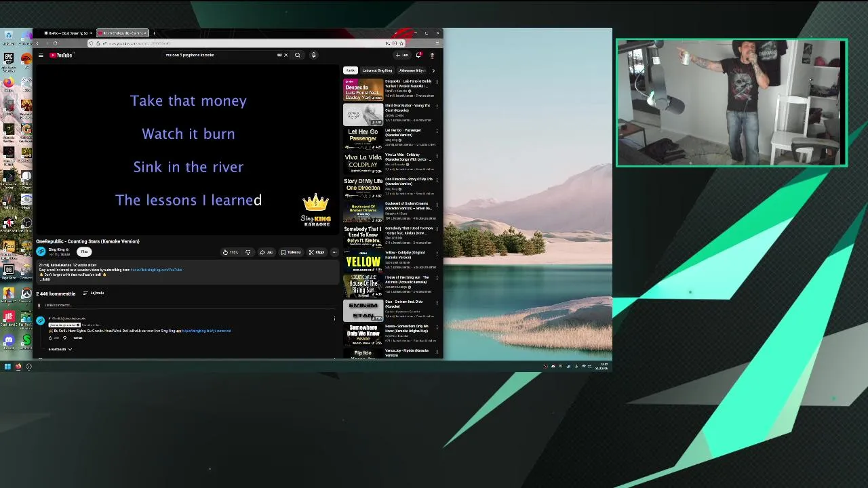This screenshot has width=868, height=488.
Task: Like the Counting Stars karaoke video
Action: coord(231,252)
